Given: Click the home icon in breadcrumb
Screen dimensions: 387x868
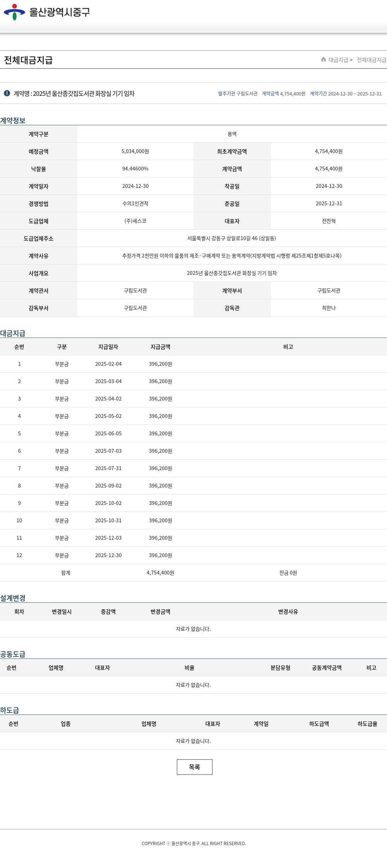Looking at the screenshot, I should 324,60.
